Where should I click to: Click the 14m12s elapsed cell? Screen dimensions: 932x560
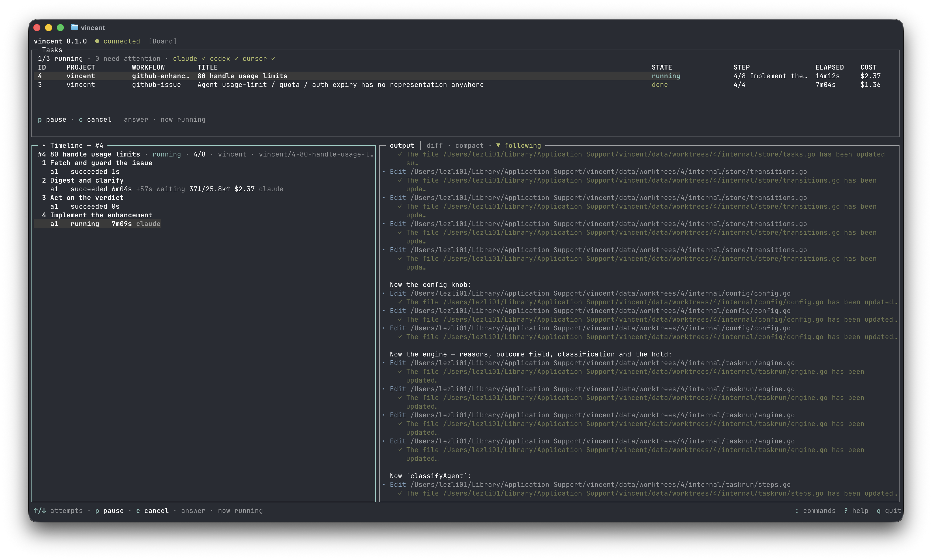click(x=827, y=76)
